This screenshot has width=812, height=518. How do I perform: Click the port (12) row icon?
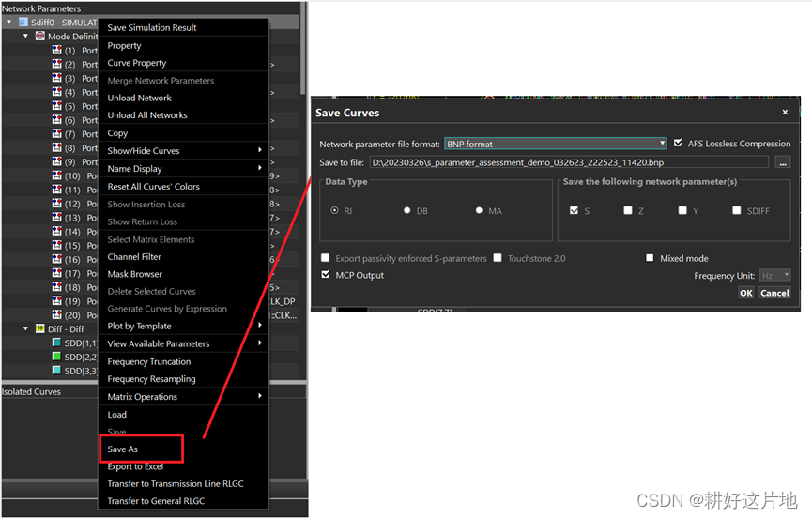click(57, 204)
